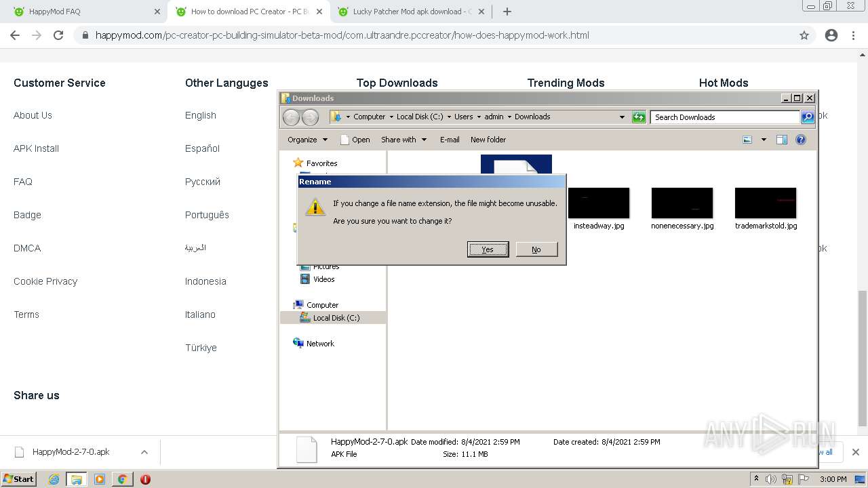Click Local Disk (C:) in the breadcrumb path
The width and height of the screenshot is (868, 488).
[x=420, y=117]
